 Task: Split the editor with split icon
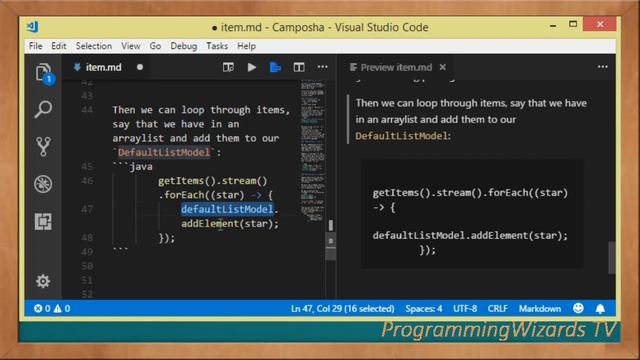point(299,67)
